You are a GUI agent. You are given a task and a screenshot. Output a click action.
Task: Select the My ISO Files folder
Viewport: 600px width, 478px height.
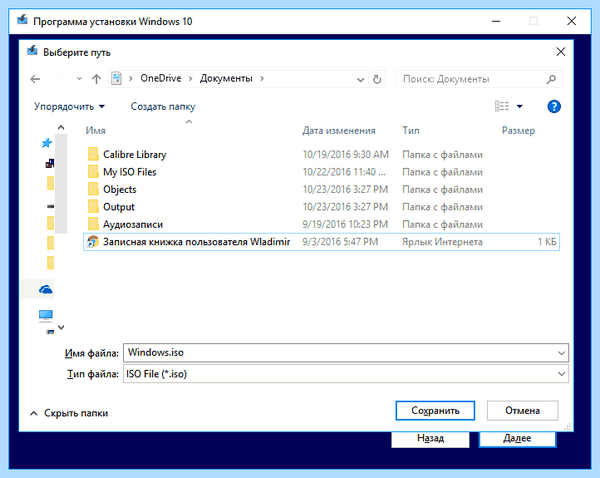130,172
